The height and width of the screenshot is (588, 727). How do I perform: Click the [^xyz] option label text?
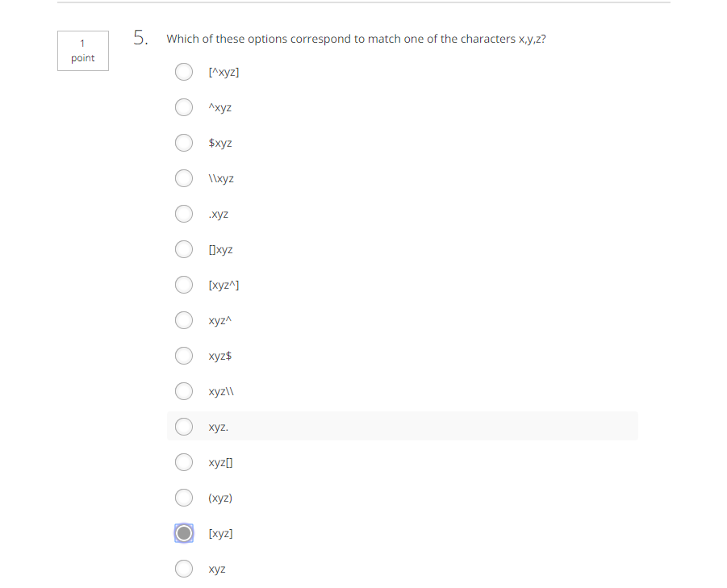224,73
